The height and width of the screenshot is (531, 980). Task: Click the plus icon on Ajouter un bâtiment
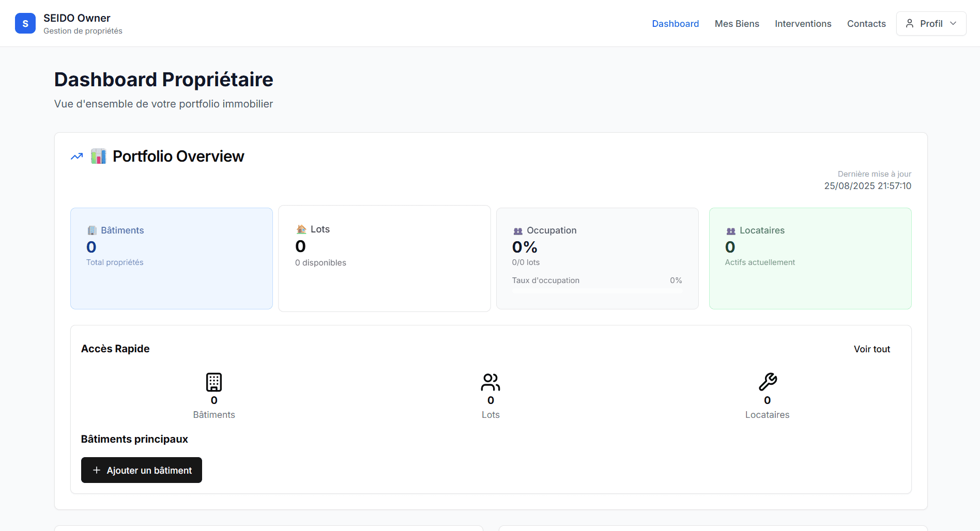pos(96,470)
